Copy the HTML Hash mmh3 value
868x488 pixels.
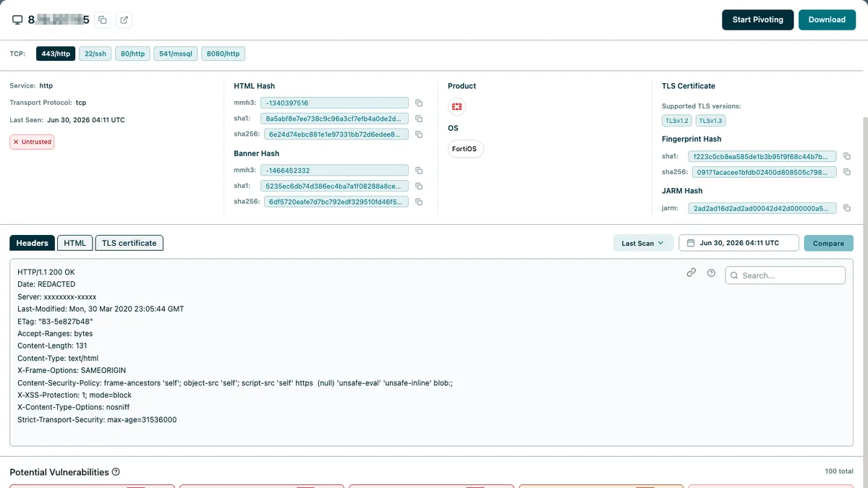[419, 103]
